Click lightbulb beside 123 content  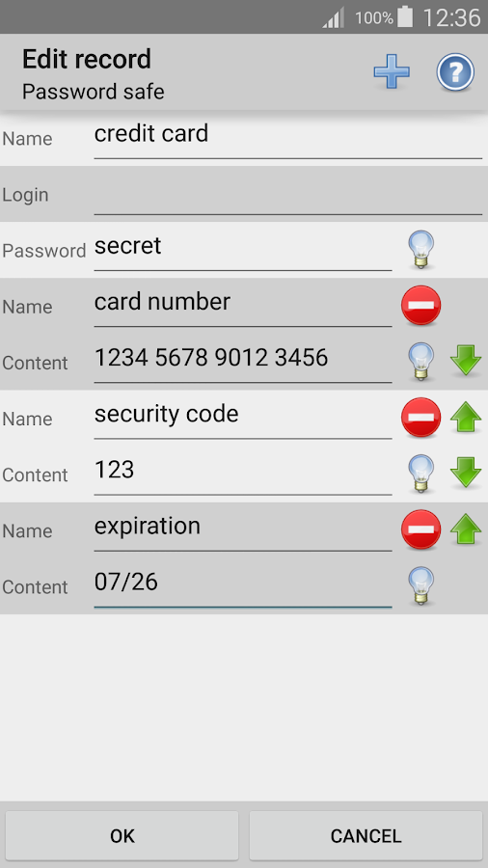coord(421,474)
